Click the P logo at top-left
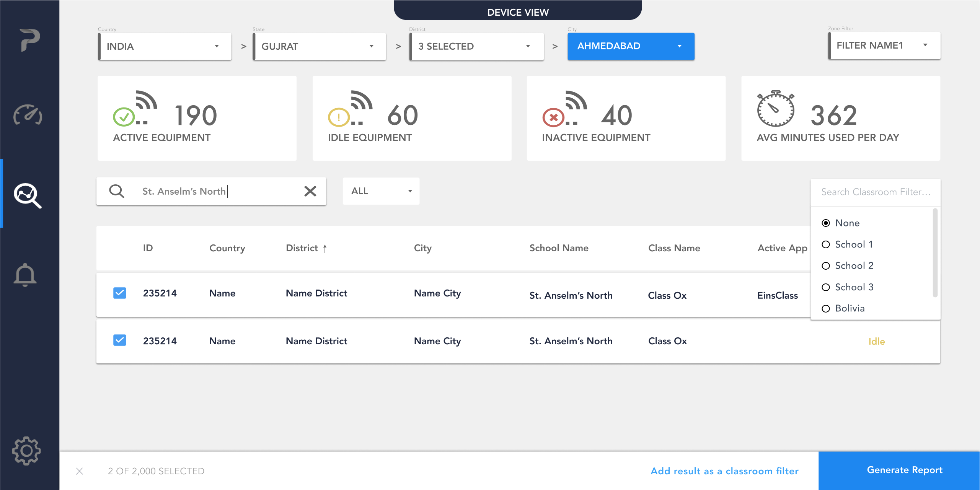The image size is (980, 490). point(29,40)
